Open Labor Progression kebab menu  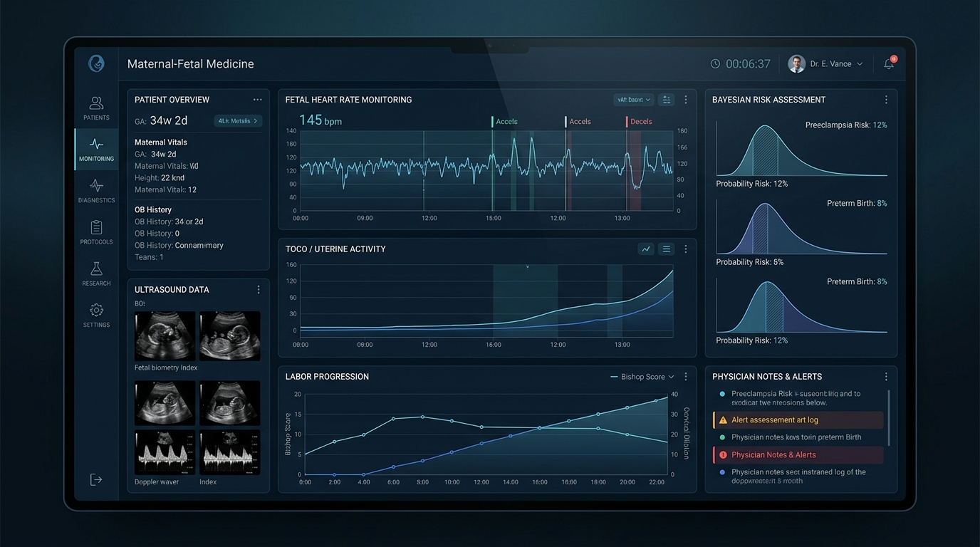pos(685,377)
